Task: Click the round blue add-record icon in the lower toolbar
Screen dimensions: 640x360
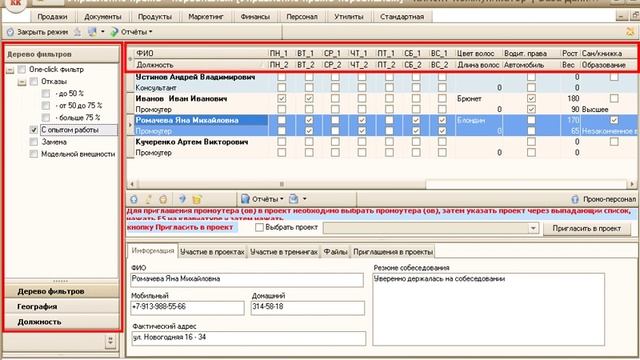Action: click(x=134, y=199)
